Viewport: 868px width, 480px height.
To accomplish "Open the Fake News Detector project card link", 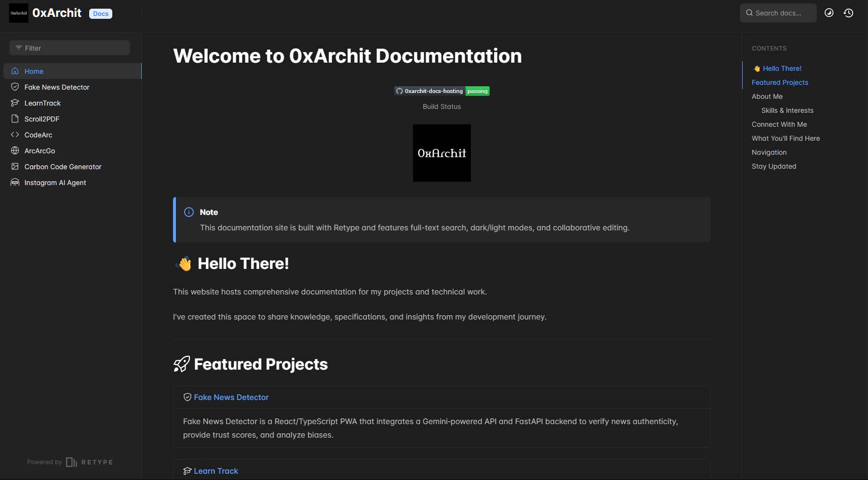I will pyautogui.click(x=231, y=397).
